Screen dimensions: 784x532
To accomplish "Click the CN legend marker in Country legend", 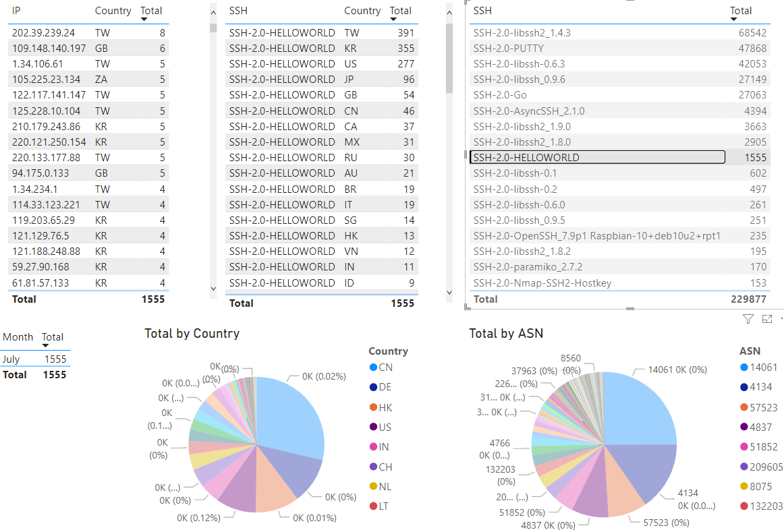I will [373, 367].
